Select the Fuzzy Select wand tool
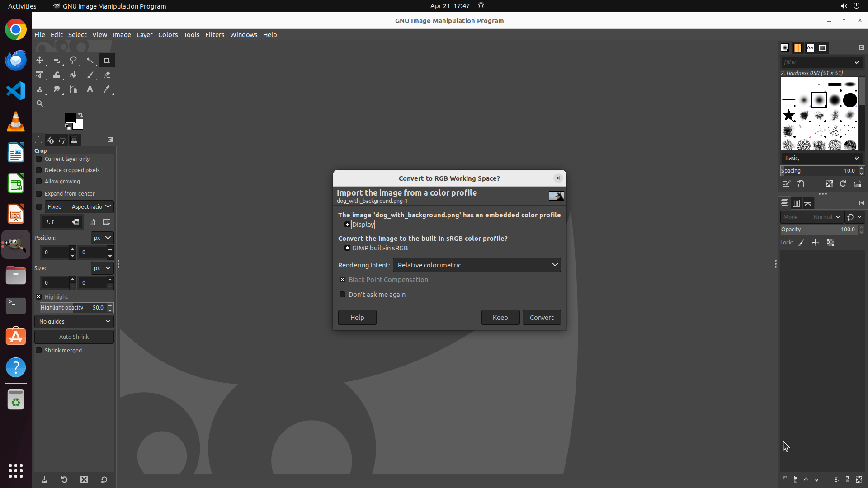The image size is (868, 488). click(x=90, y=60)
